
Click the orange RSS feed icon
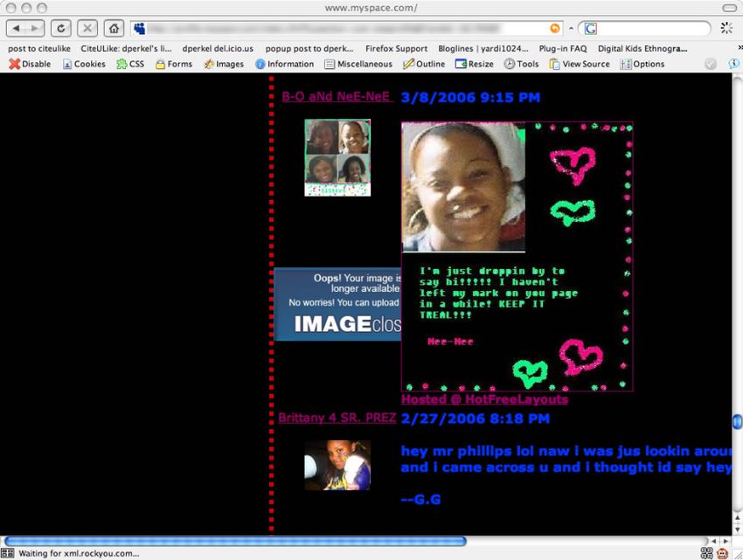point(554,29)
